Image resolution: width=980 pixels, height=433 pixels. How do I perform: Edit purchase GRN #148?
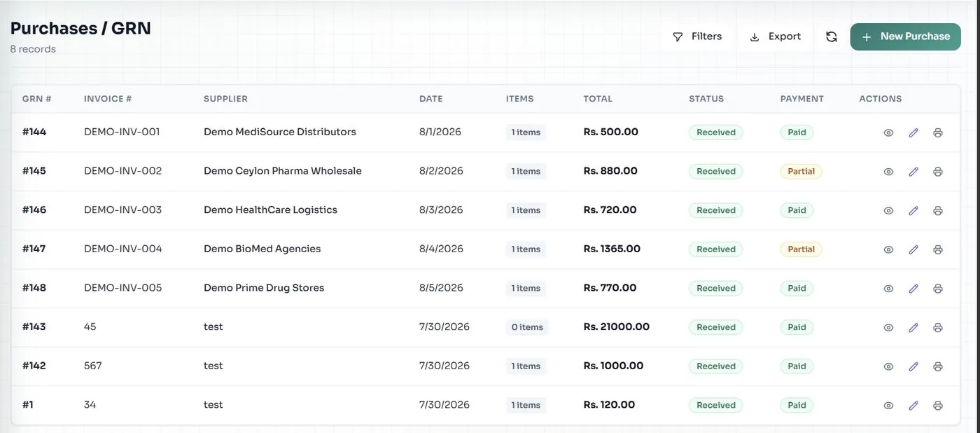pyautogui.click(x=913, y=289)
